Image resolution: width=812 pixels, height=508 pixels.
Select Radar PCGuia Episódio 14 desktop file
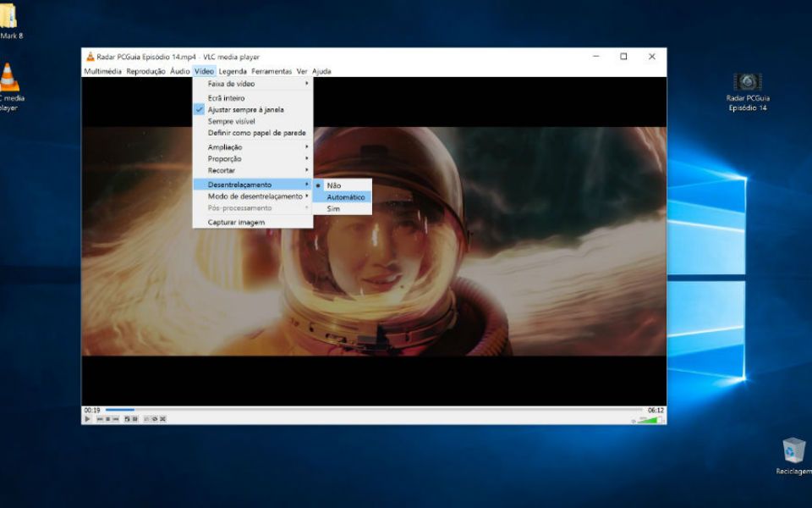click(747, 92)
